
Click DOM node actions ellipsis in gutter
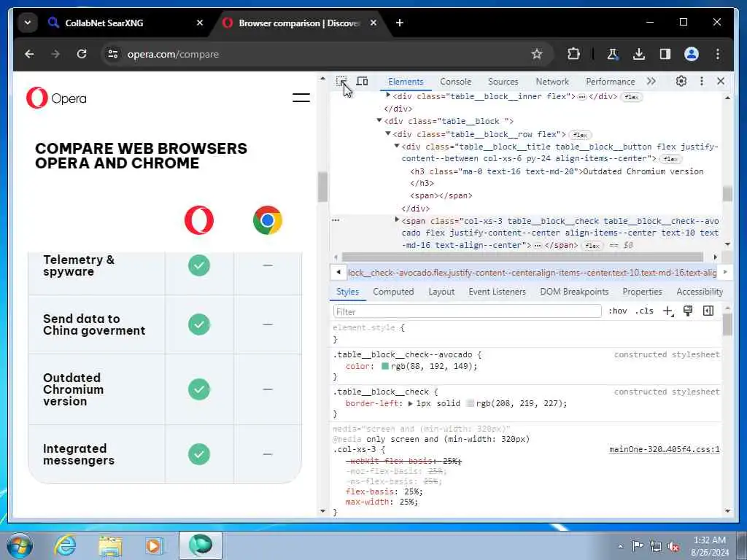(336, 220)
